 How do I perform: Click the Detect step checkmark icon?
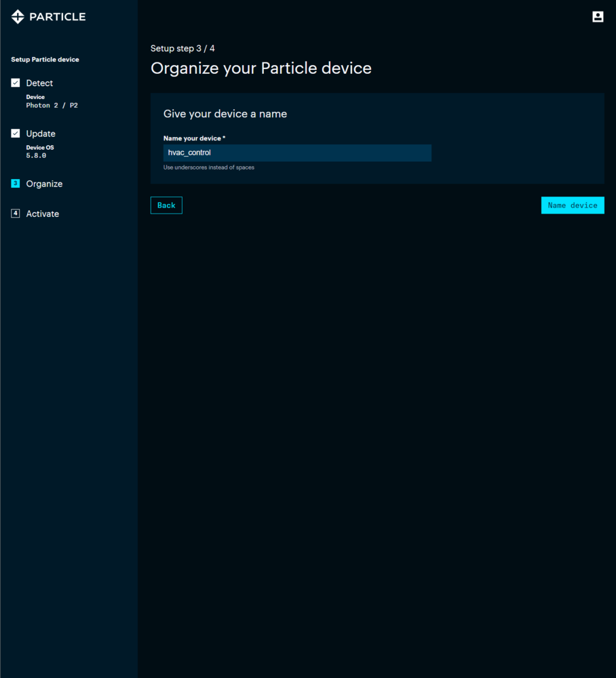(x=16, y=83)
